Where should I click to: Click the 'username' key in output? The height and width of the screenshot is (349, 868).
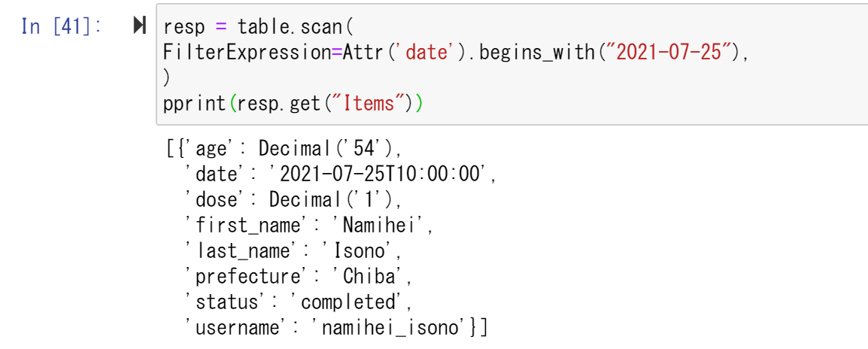tap(236, 329)
